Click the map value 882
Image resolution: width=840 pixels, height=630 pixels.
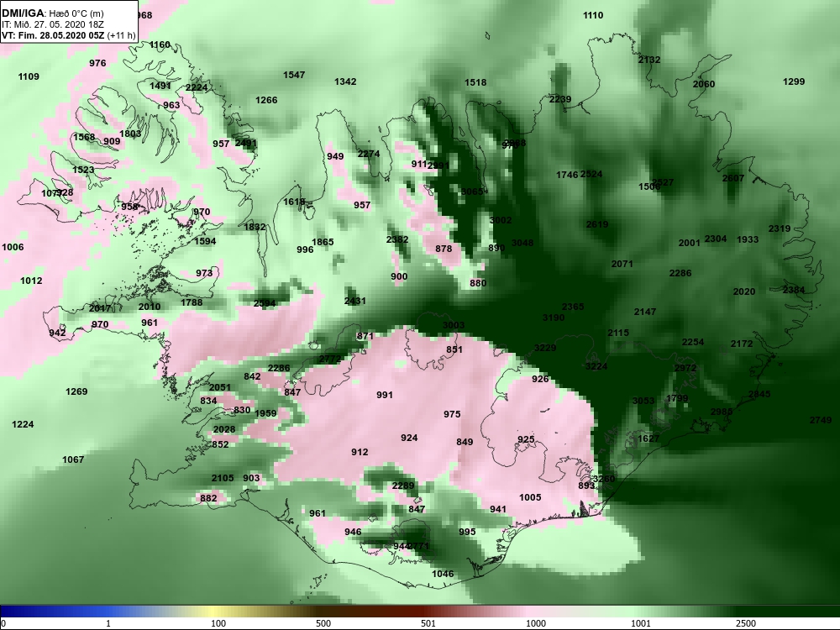click(x=209, y=498)
